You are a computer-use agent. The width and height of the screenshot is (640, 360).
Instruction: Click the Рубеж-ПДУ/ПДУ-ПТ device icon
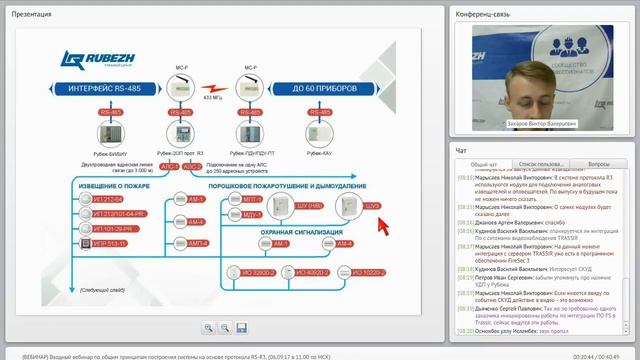(250, 134)
